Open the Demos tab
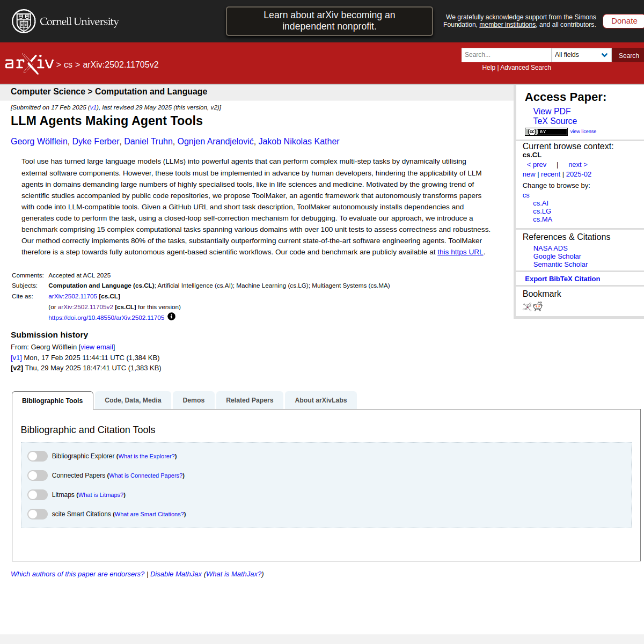 (x=194, y=400)
